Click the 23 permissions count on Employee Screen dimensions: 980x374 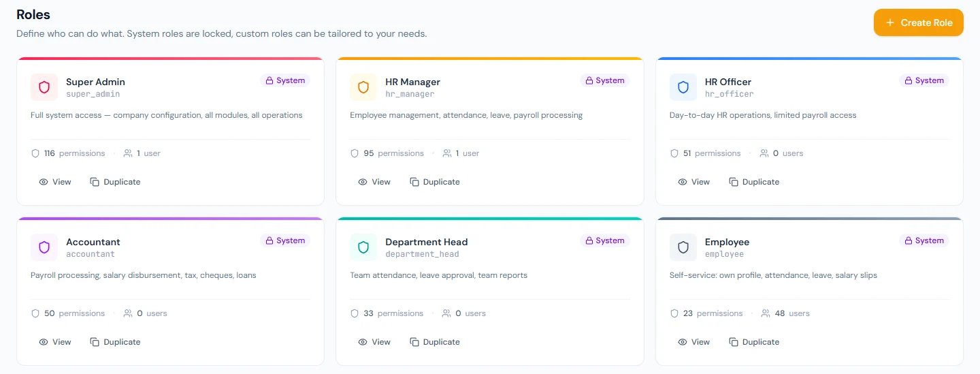706,313
